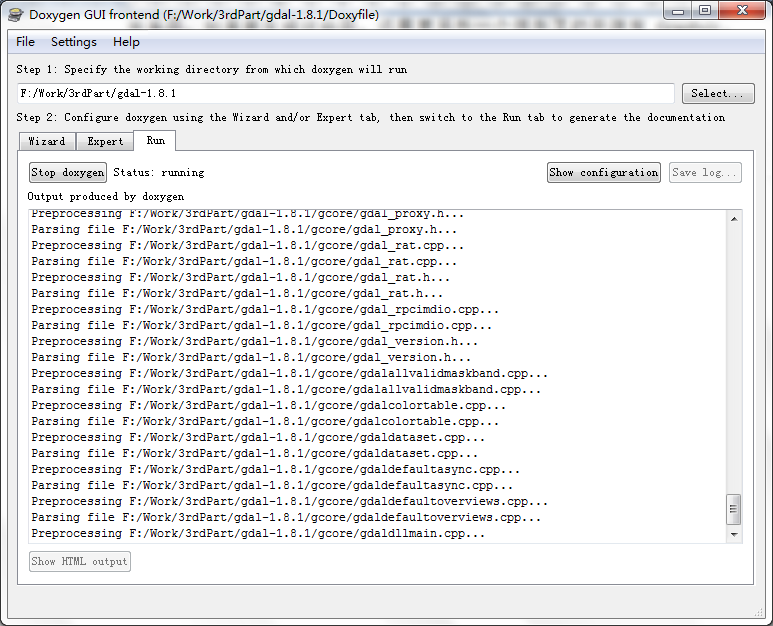Click the line 'Preprocessing ...gdal_rat.cpp...'
Image resolution: width=773 pixels, height=626 pixels.
(x=247, y=245)
